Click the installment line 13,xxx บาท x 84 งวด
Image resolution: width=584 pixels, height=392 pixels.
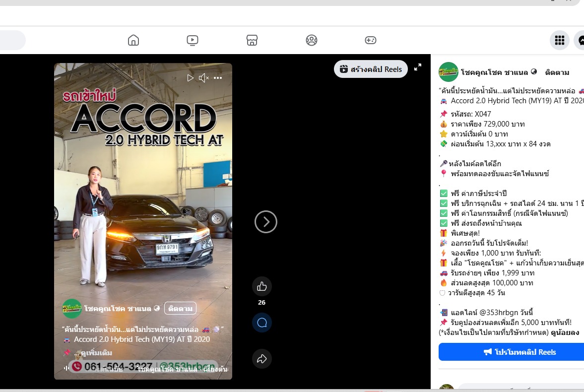pos(501,144)
